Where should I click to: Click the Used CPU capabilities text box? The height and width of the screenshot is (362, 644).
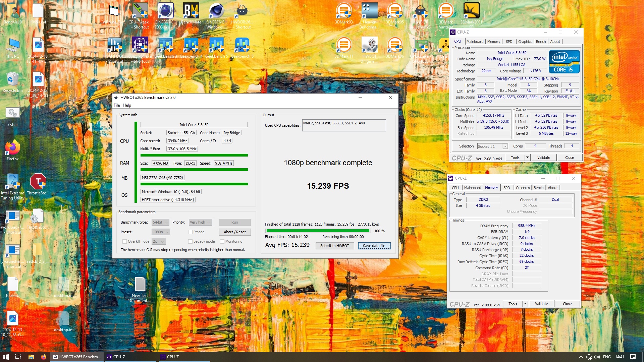tap(344, 125)
